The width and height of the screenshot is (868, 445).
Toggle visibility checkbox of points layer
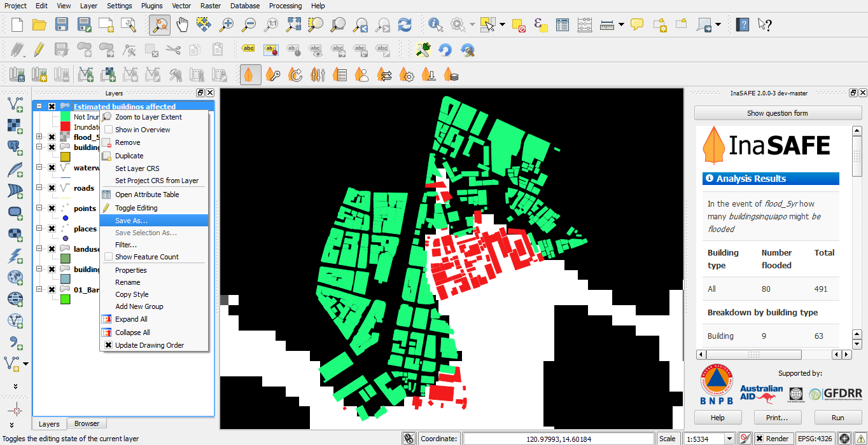click(x=52, y=209)
